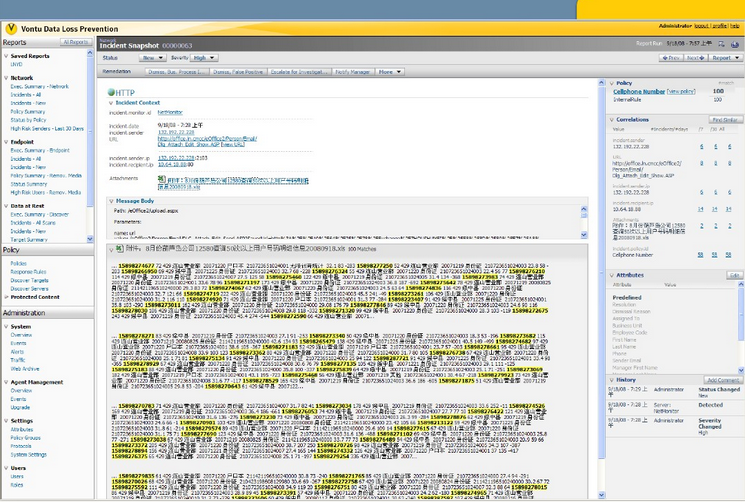
Task: Click the Find Similar button
Action: pos(724,119)
